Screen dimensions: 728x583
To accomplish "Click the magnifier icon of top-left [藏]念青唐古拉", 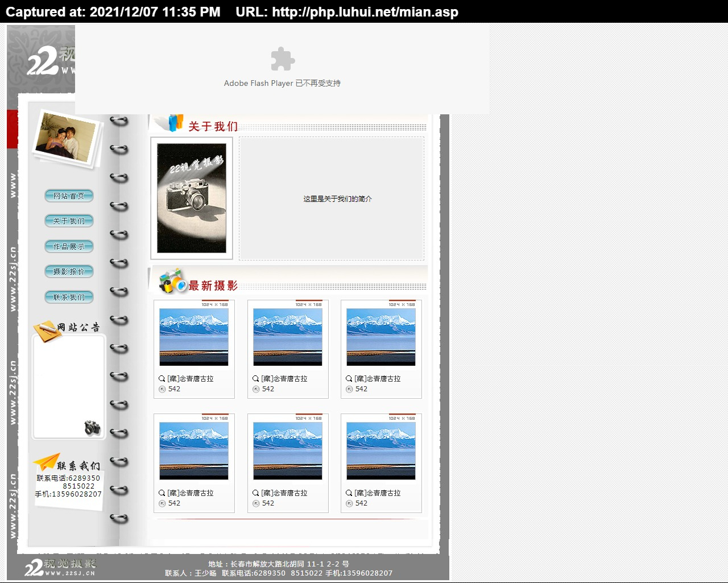I will 162,379.
